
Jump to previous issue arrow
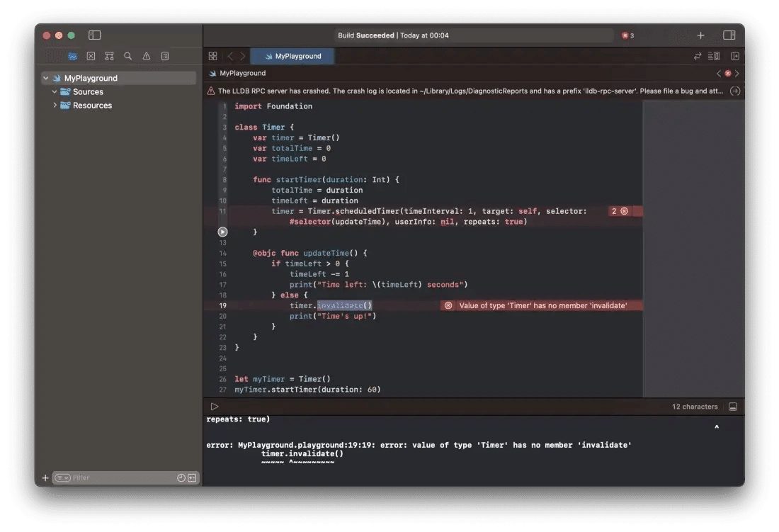click(718, 74)
